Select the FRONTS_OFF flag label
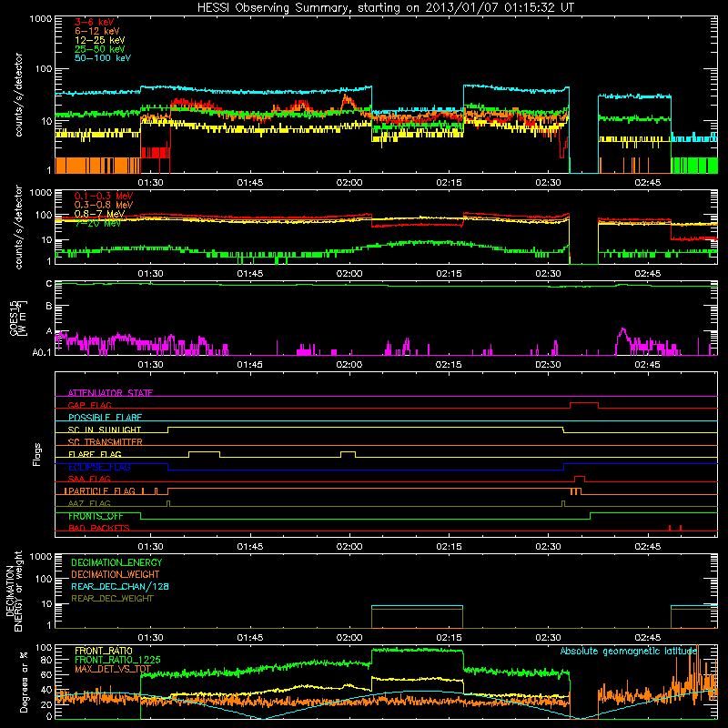The height and width of the screenshot is (728, 728). [96, 516]
